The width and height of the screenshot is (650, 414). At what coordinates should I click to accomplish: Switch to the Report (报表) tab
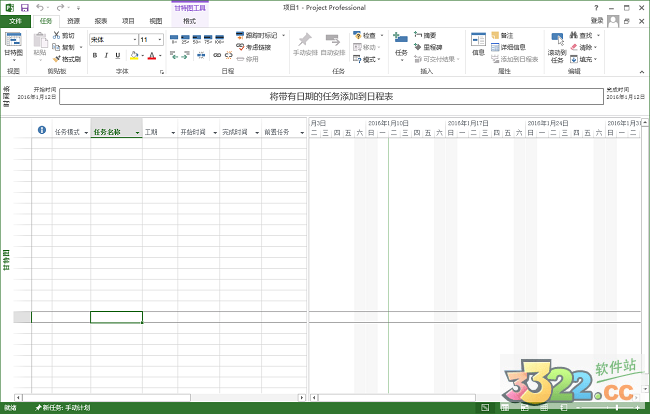click(x=101, y=21)
